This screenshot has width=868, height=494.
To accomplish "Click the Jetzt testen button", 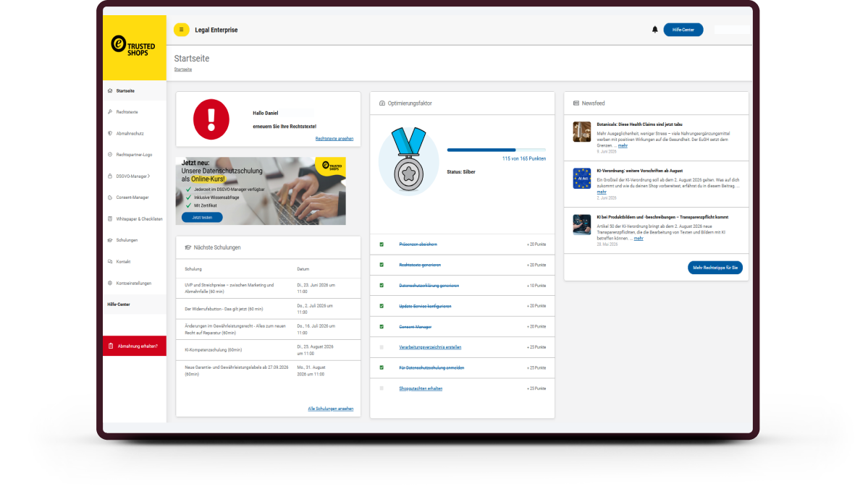I will [x=202, y=218].
